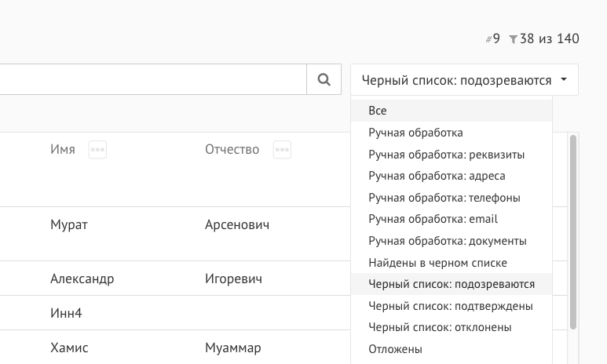607x364 pixels.
Task: Click the vertical scrollbar thumb of the table
Action: tap(573, 232)
